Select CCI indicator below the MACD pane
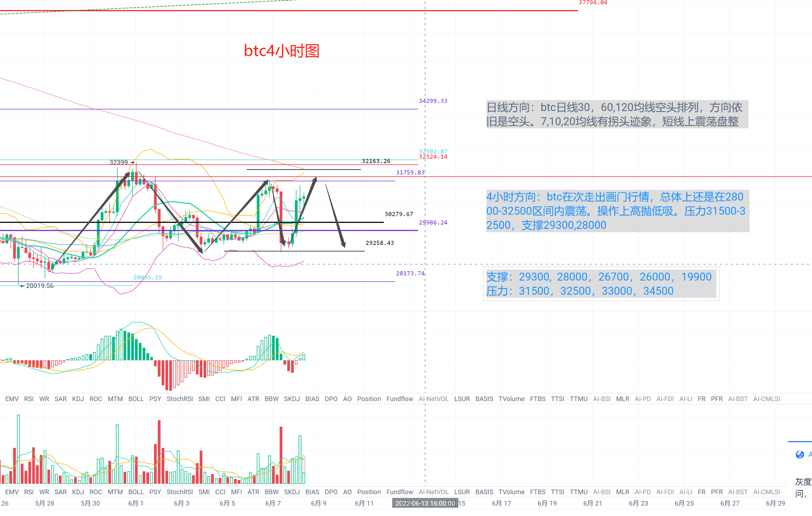812x516 pixels. [220, 399]
